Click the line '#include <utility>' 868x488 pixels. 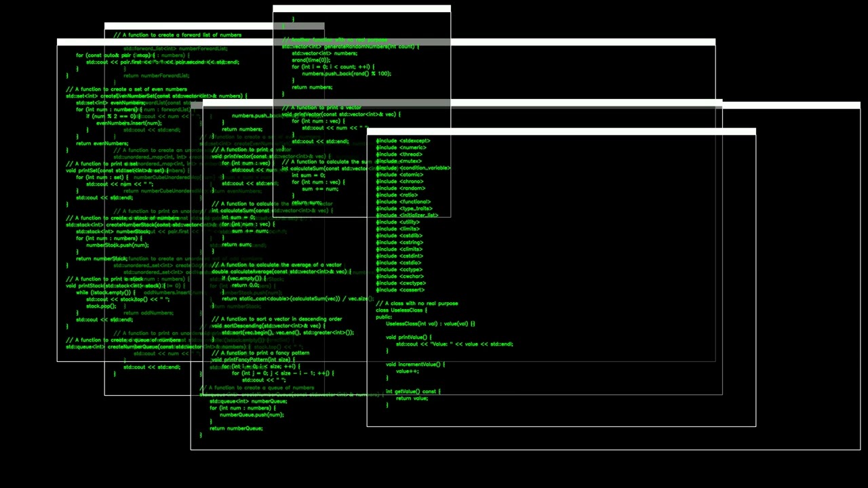[397, 222]
